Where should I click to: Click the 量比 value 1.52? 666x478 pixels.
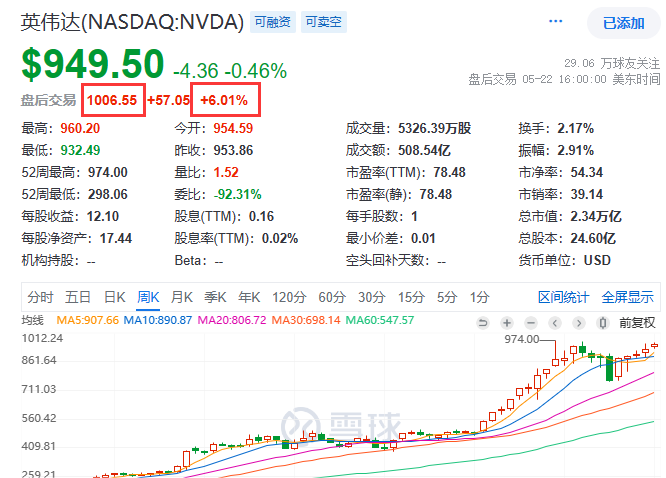coord(226,173)
